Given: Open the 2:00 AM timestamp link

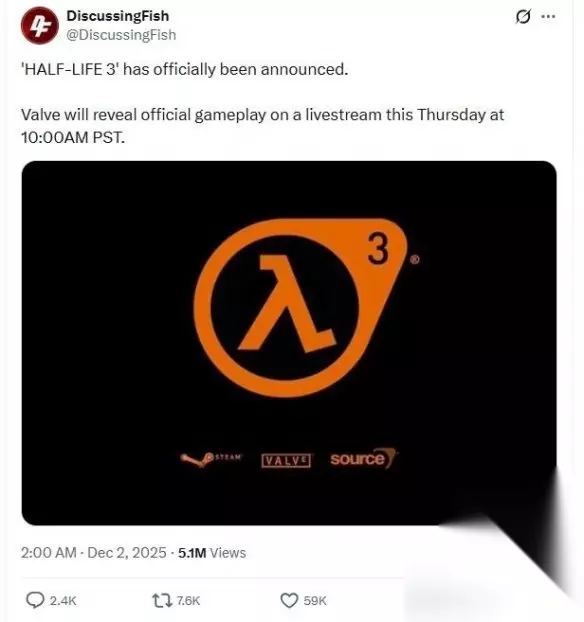Looking at the screenshot, I should (x=48, y=553).
